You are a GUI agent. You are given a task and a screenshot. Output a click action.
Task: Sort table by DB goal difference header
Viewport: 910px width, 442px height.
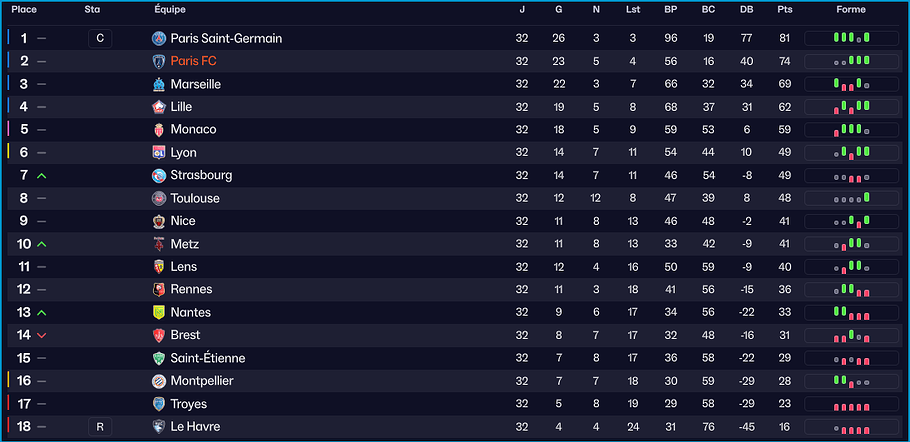click(x=747, y=10)
